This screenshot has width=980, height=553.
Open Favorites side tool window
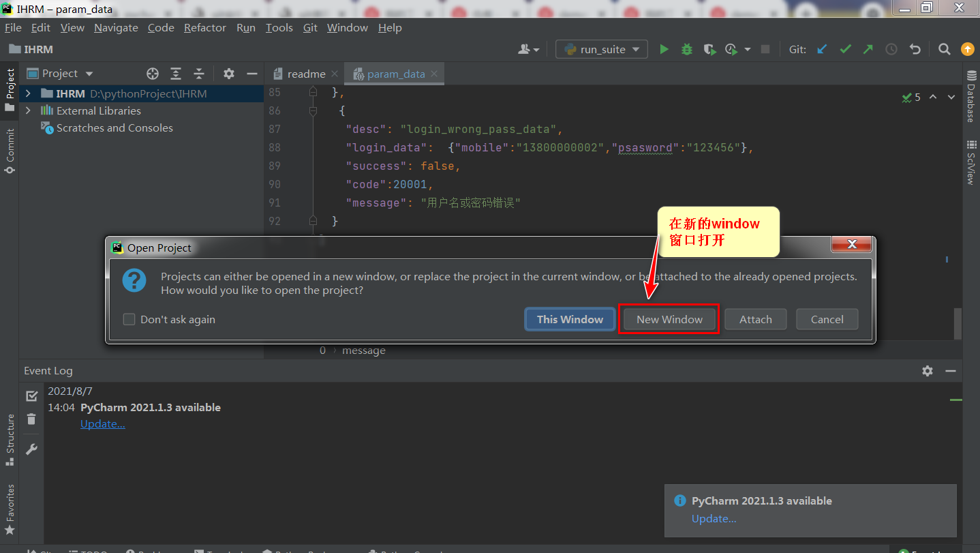[10, 509]
